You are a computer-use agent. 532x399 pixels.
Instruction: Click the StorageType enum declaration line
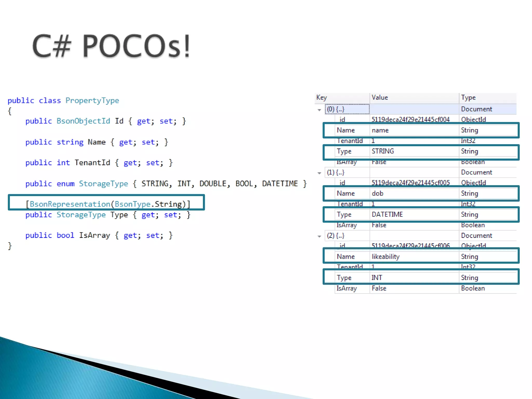166,184
